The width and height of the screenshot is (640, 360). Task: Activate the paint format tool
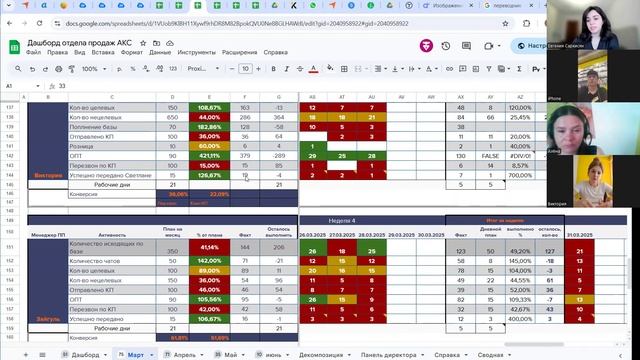click(72, 69)
